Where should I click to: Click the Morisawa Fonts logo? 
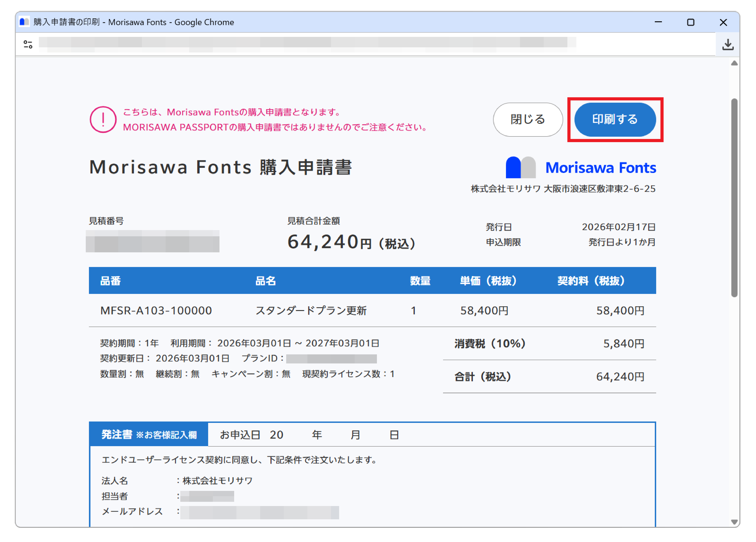(581, 167)
